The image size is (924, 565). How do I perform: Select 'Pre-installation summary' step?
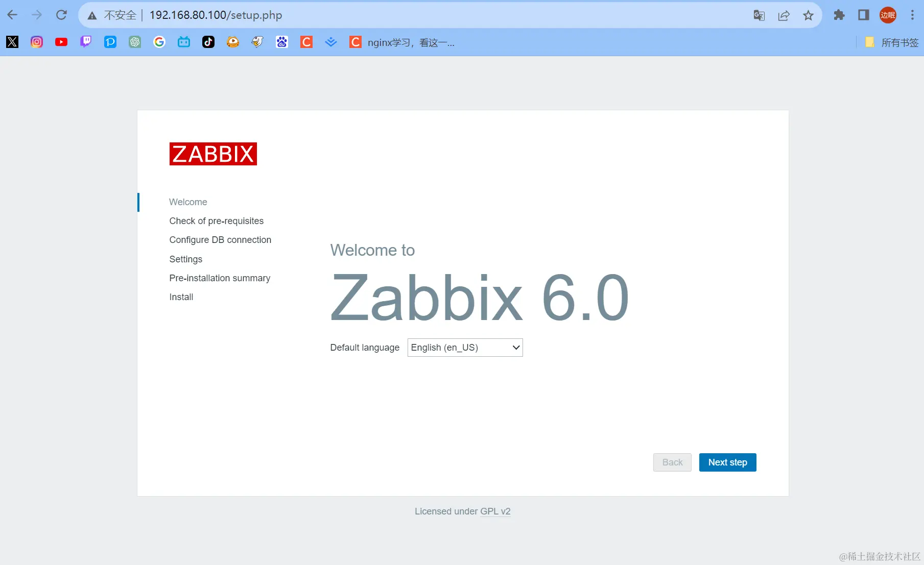220,278
